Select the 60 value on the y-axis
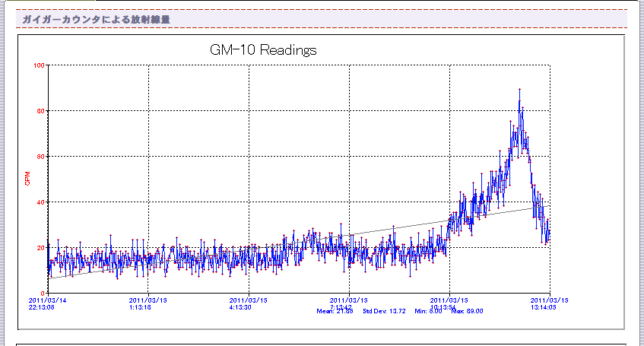Image resolution: width=644 pixels, height=346 pixels. [x=41, y=157]
